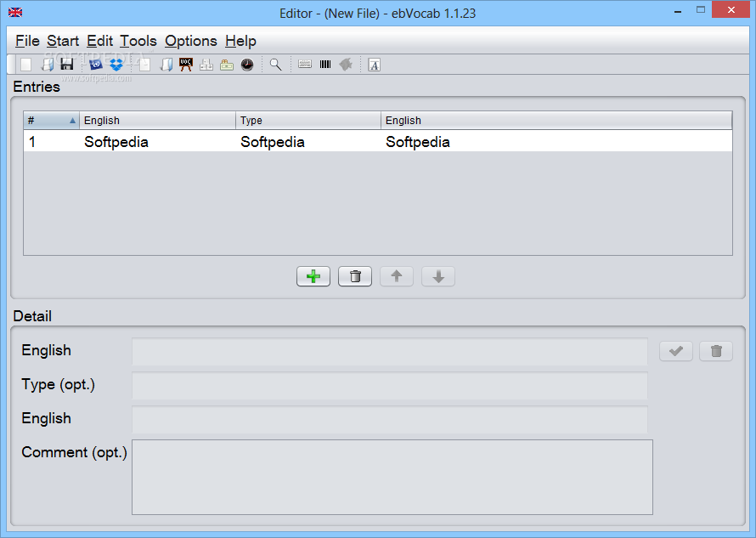Viewport: 756px width, 538px height.
Task: Add a new entry with green plus
Action: pyautogui.click(x=313, y=276)
